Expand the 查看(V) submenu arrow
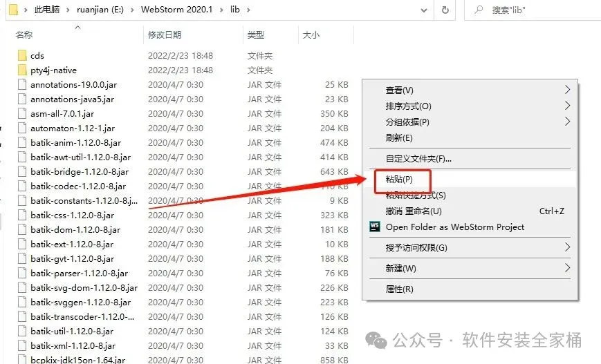601x364 pixels. point(567,90)
